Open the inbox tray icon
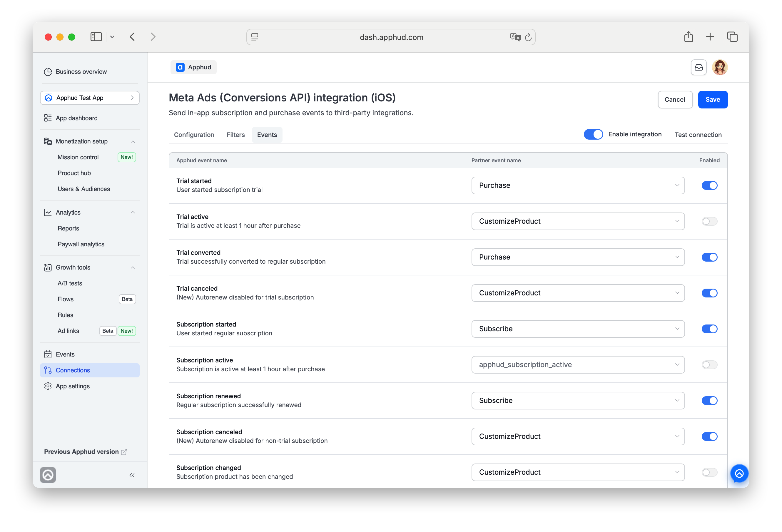This screenshot has height=532, width=782. (699, 67)
